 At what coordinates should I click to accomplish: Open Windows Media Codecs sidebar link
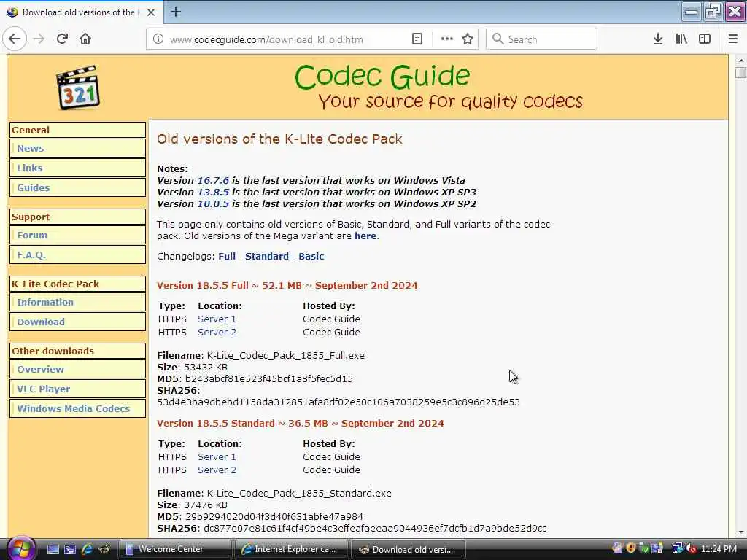[x=77, y=408]
